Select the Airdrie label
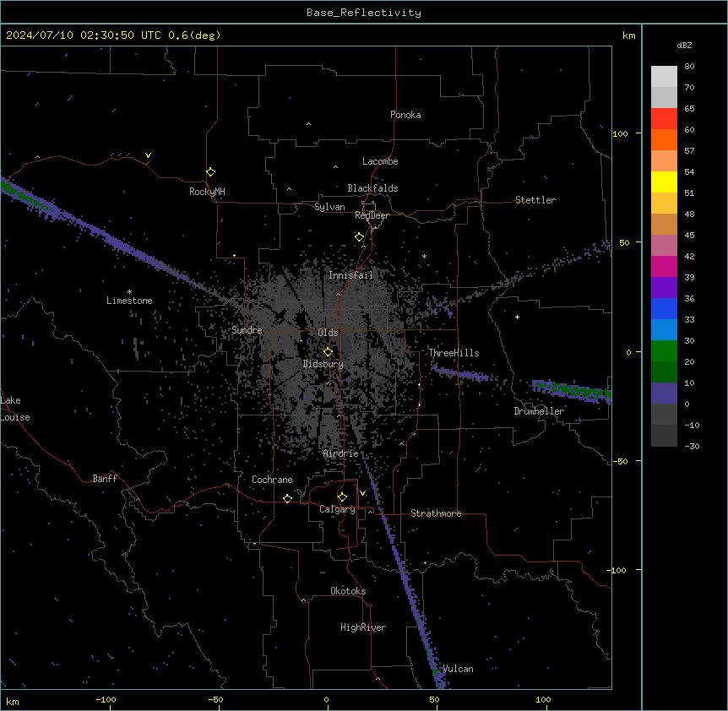Screen dimensions: 728x711 click(340, 453)
